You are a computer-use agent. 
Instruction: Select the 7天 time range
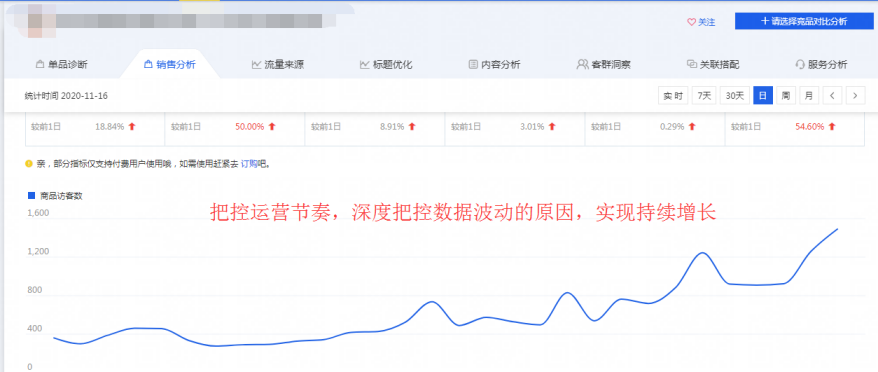pos(704,96)
